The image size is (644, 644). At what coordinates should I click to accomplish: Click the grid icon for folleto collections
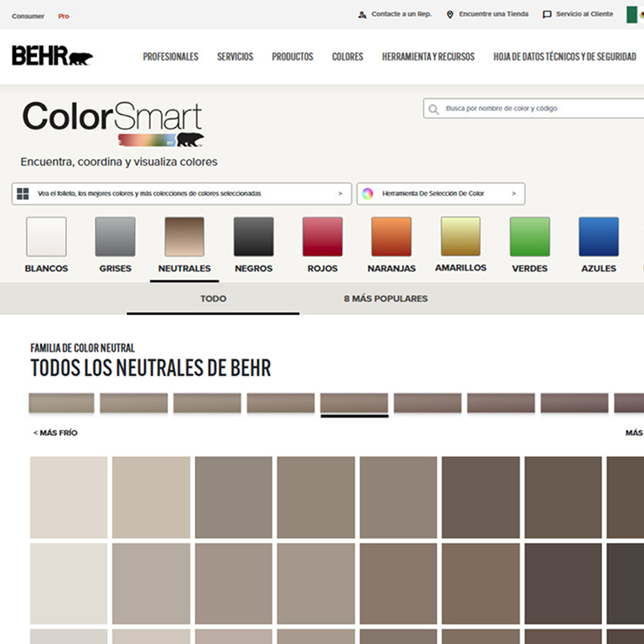click(x=23, y=194)
